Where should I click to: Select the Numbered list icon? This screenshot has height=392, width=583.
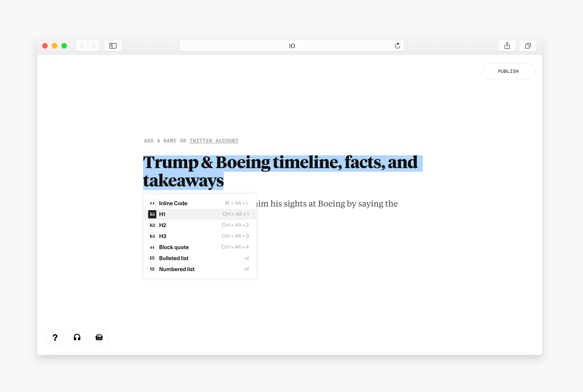pyautogui.click(x=152, y=269)
